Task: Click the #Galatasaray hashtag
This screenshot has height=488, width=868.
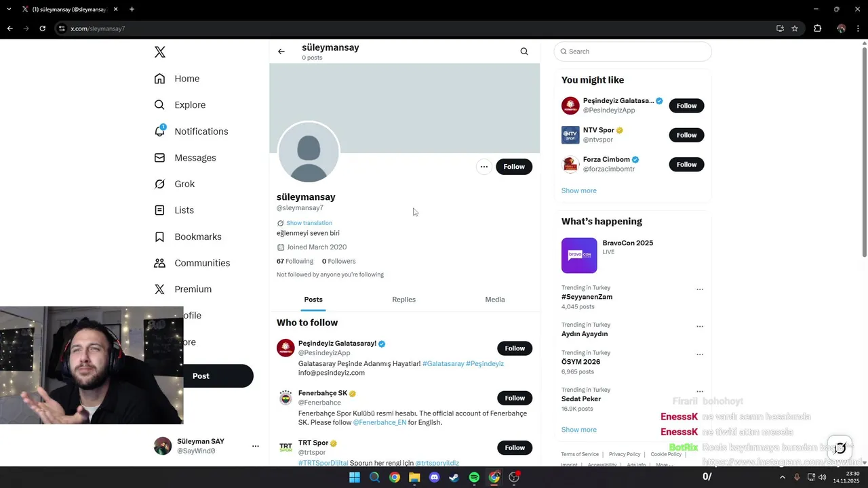Action: pos(443,364)
